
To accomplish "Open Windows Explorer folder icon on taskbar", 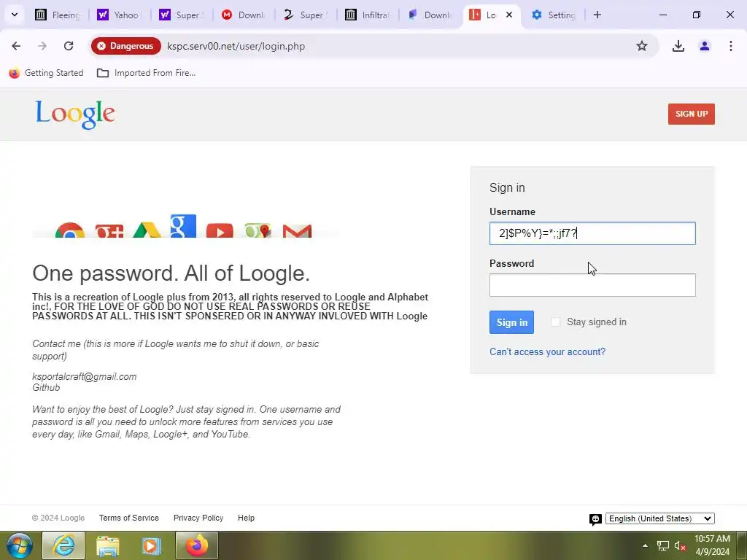I will coord(108,545).
